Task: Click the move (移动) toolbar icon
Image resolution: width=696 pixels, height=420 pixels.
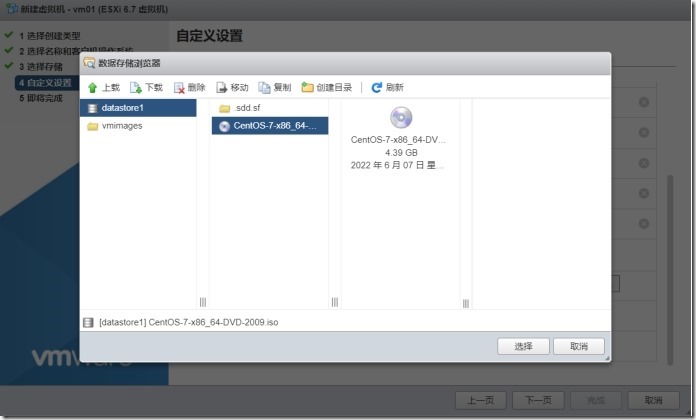Action: (x=221, y=87)
